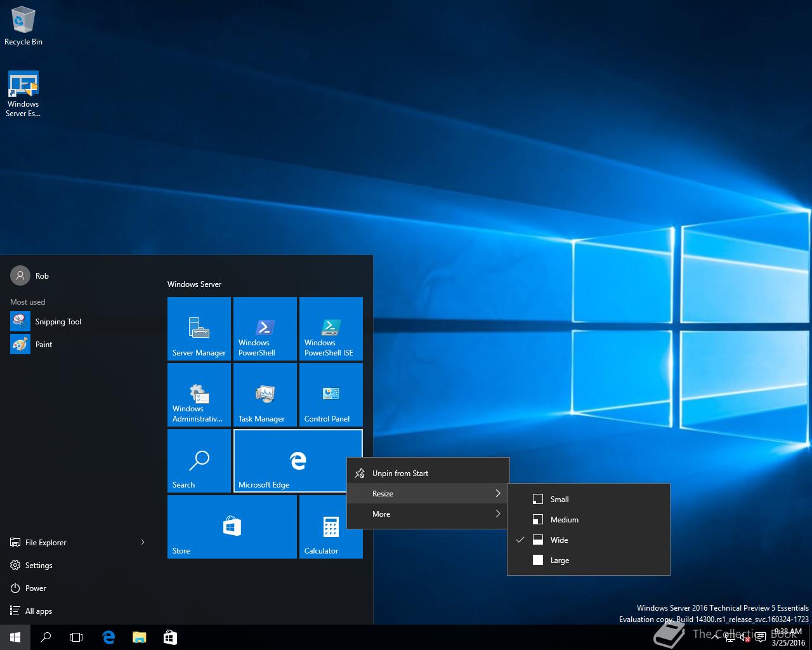Image resolution: width=812 pixels, height=650 pixels.
Task: Open the Server Manager tile
Action: click(199, 329)
